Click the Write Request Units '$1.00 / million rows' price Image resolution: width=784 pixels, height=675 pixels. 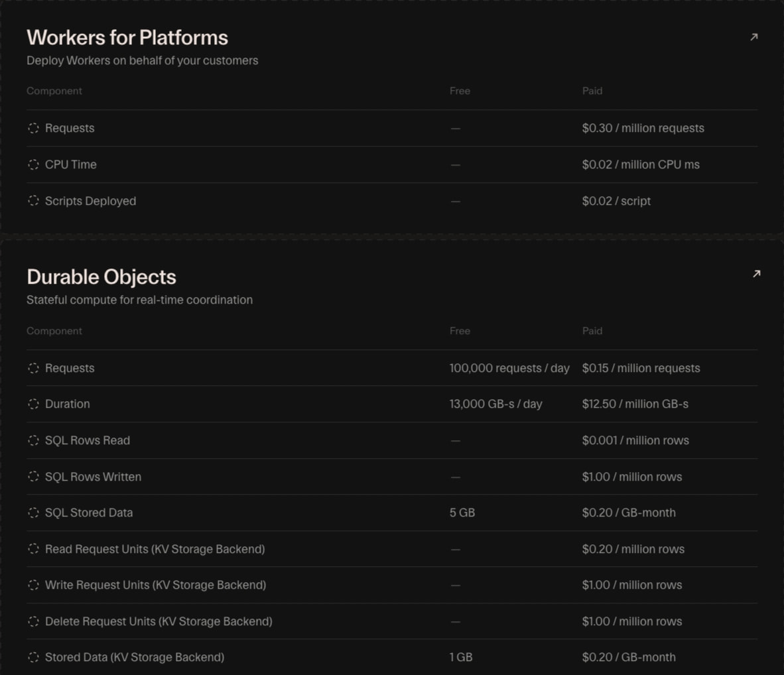pos(632,585)
